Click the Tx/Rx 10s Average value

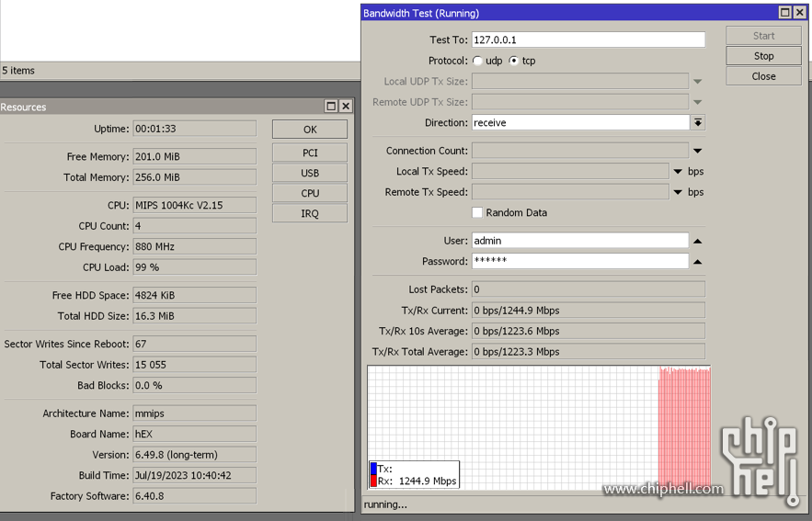click(x=589, y=331)
